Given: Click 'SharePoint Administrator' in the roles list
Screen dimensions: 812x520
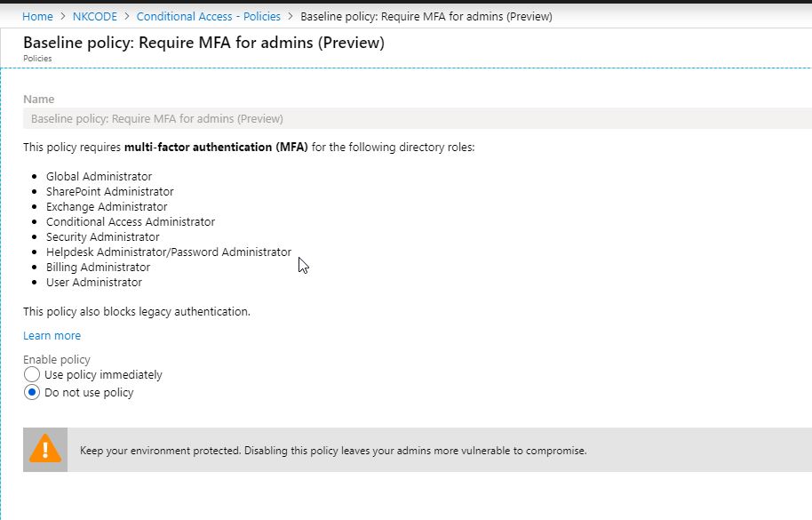Looking at the screenshot, I should (109, 192).
